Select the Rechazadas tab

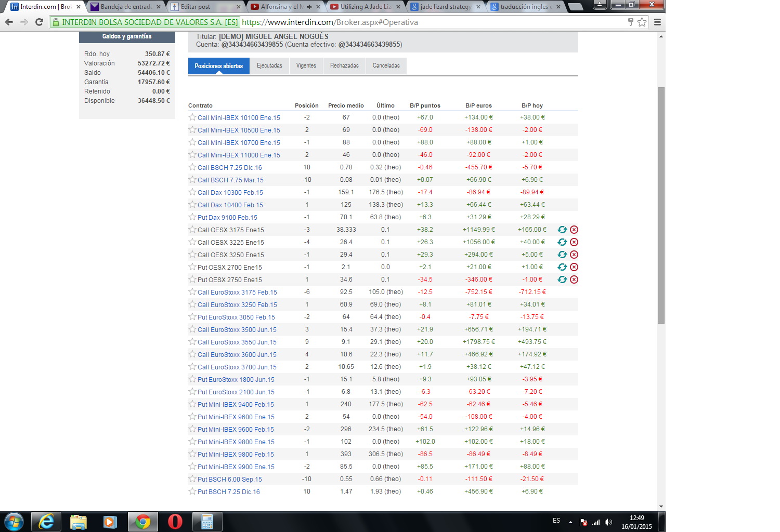[344, 66]
